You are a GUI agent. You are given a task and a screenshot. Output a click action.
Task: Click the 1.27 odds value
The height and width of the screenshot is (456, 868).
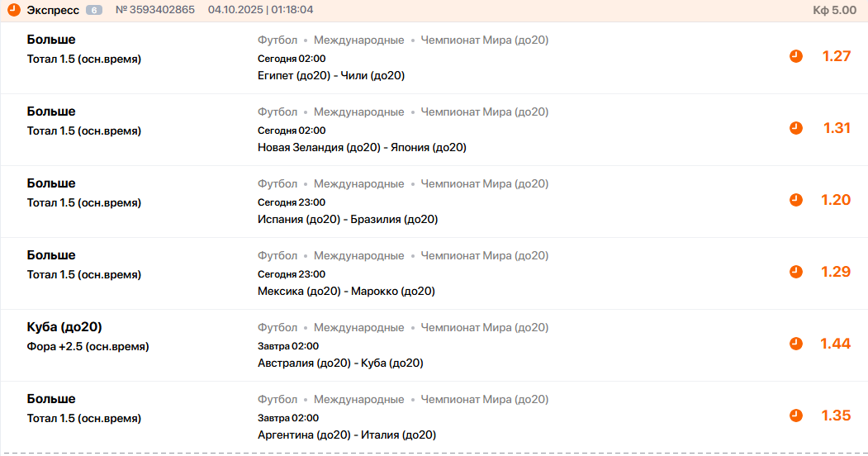pyautogui.click(x=836, y=56)
